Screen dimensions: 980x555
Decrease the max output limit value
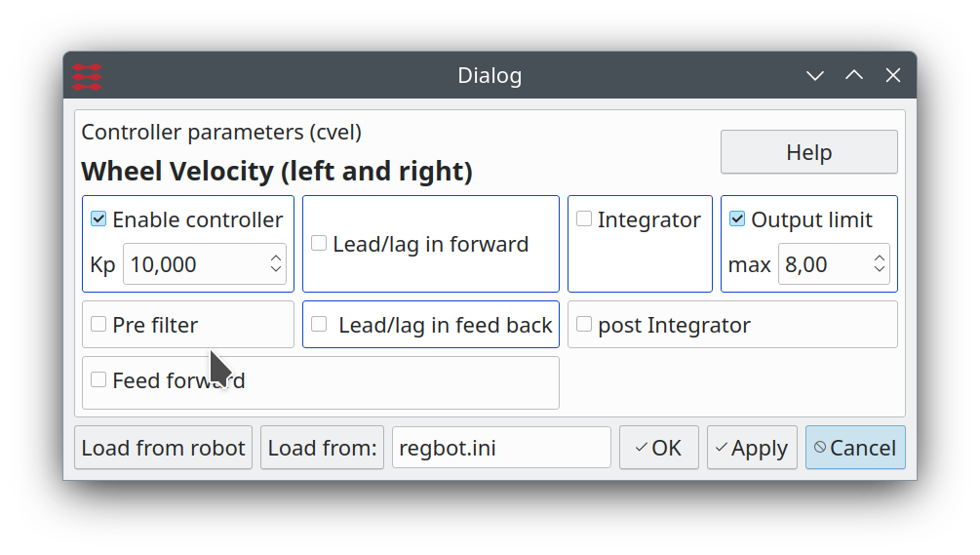880,270
